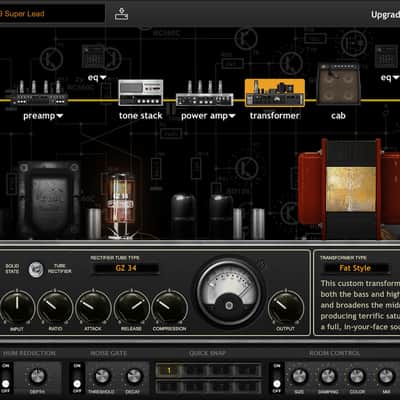The height and width of the screenshot is (400, 400).
Task: Click the glowing rectifier tube graphic
Action: tap(121, 205)
